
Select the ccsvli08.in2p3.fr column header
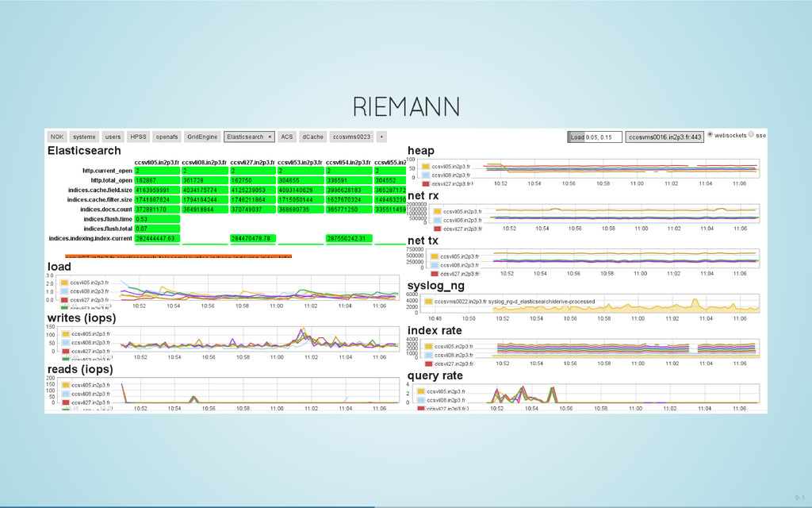pos(204,162)
